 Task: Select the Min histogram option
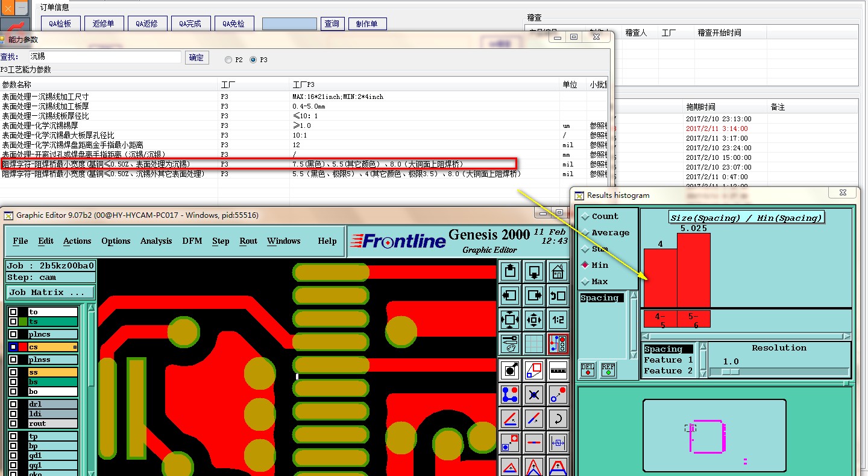585,265
